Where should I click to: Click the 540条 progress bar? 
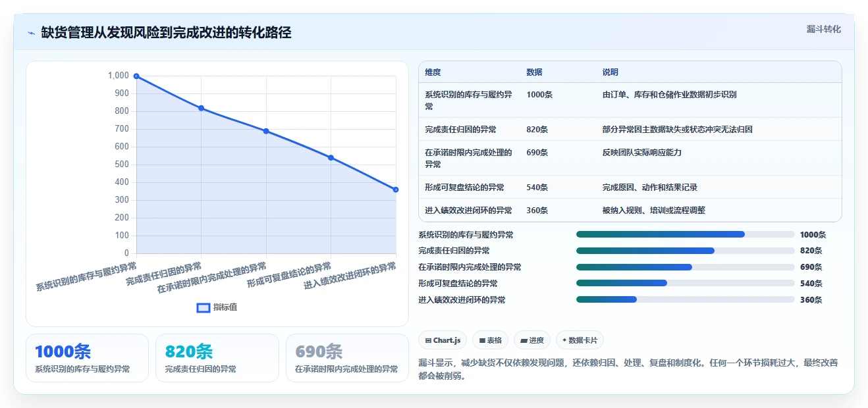coord(685,283)
